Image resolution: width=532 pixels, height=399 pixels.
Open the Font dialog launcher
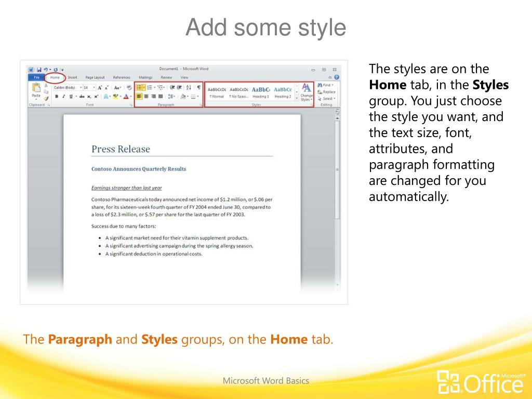[131, 105]
